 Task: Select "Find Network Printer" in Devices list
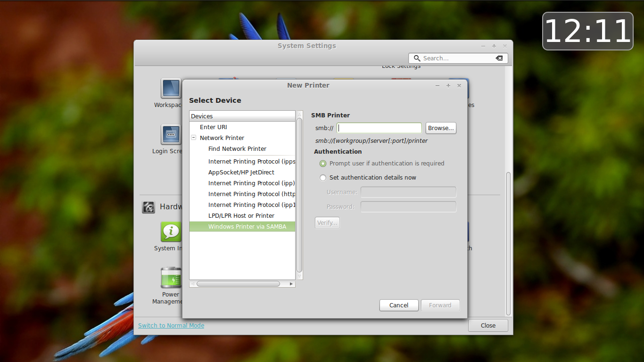point(238,148)
